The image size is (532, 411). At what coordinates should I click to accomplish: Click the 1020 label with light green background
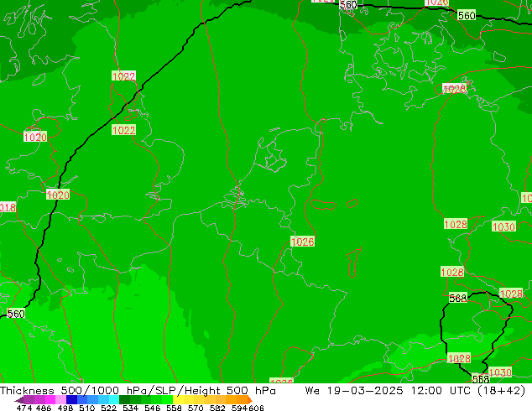tap(58, 195)
